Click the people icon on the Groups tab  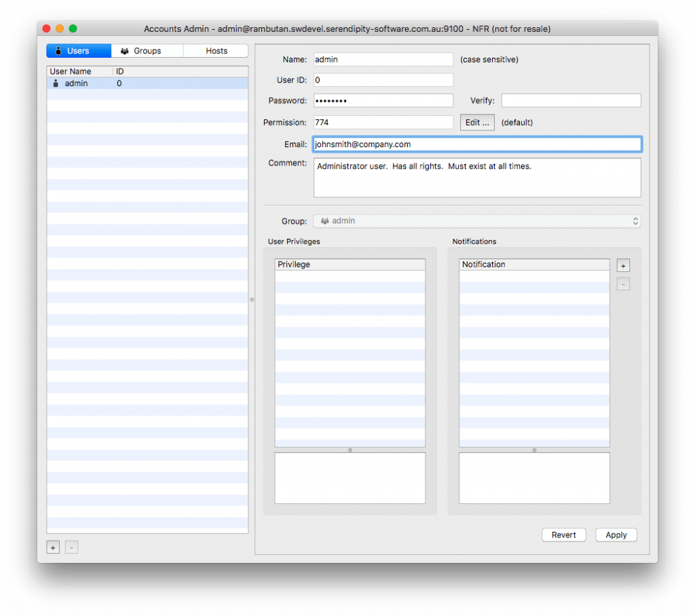pyautogui.click(x=124, y=50)
